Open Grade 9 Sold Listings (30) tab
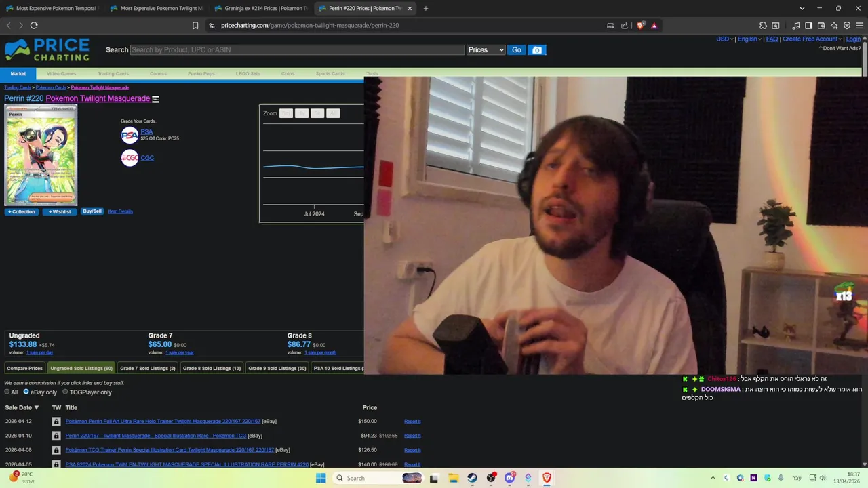The width and height of the screenshot is (868, 488). [277, 368]
